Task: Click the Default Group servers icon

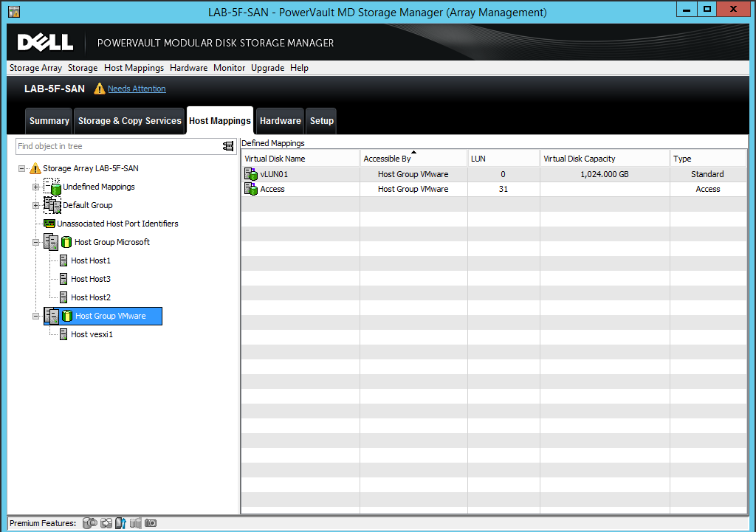Action: tap(52, 205)
